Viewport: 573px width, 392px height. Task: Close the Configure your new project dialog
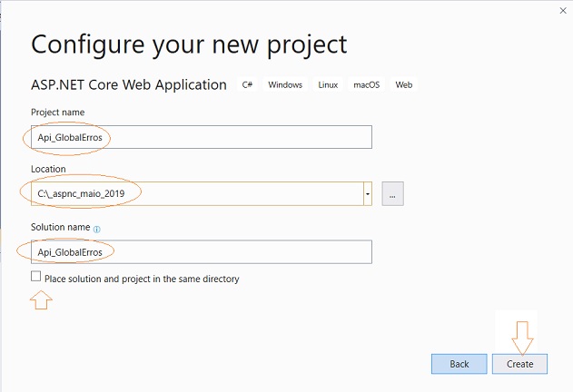tap(563, 11)
